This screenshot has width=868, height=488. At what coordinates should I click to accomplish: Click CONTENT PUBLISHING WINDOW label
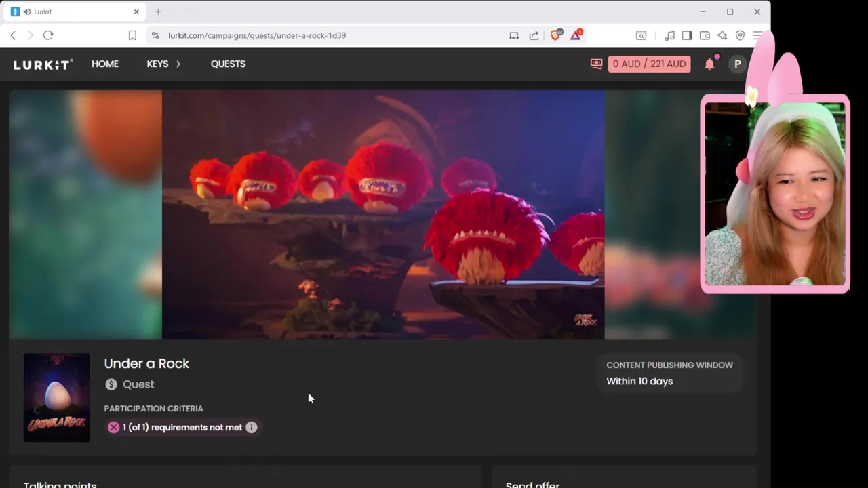pos(669,365)
